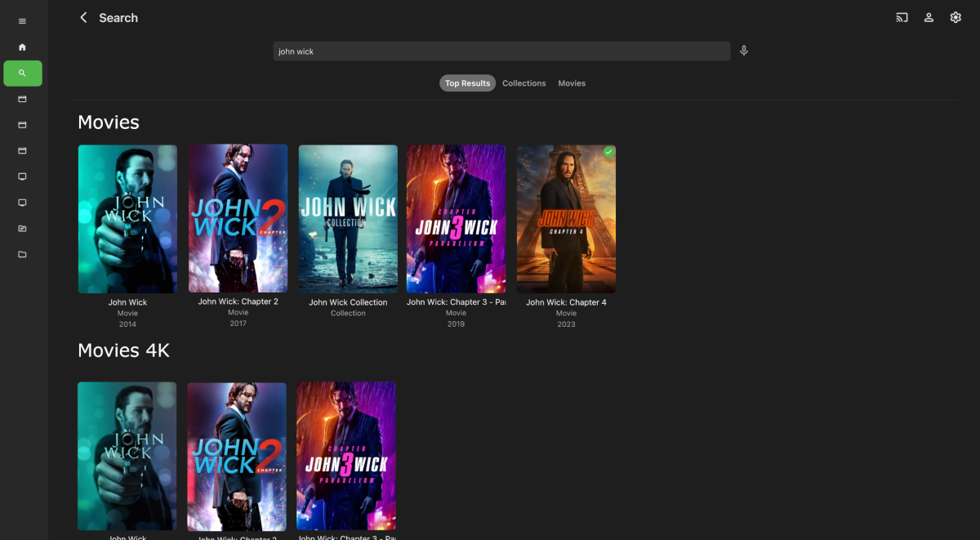
Task: Open the collections library icon in sidebar
Action: 22,229
